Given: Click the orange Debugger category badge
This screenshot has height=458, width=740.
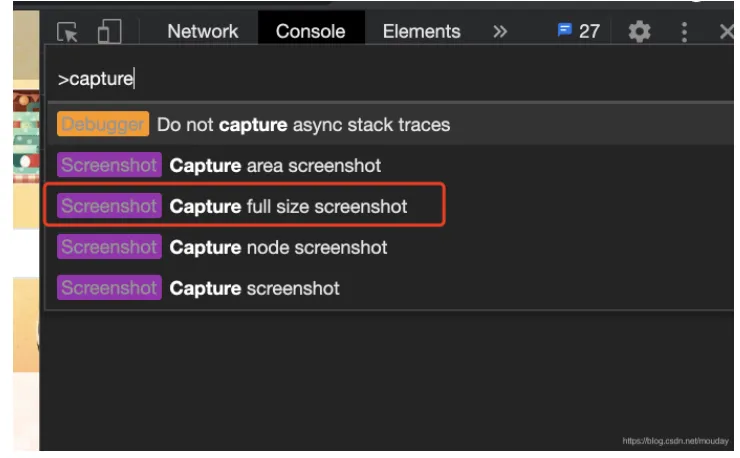Looking at the screenshot, I should [x=103, y=125].
